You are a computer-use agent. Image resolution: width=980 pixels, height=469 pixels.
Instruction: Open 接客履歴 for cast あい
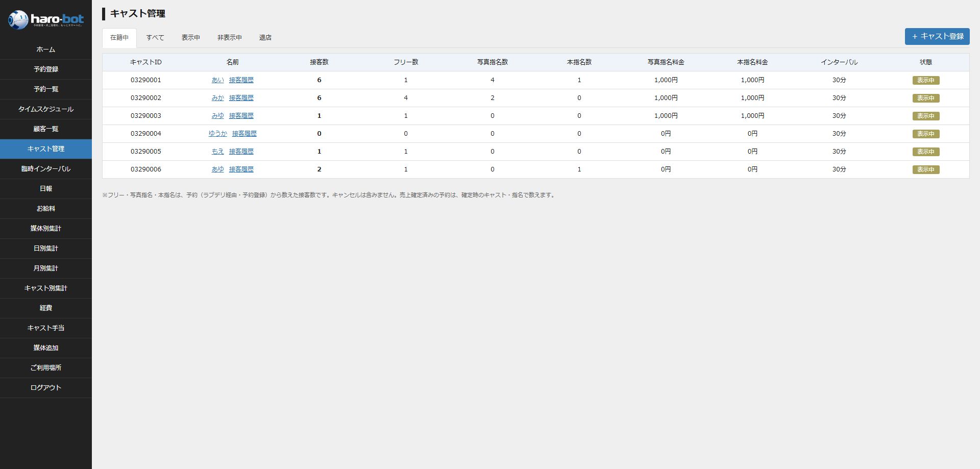click(241, 80)
